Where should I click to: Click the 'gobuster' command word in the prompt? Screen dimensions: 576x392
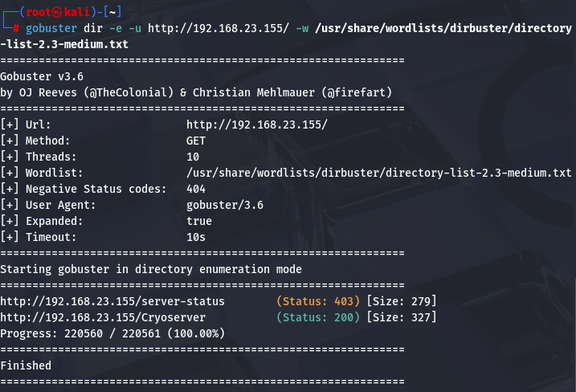tap(51, 28)
